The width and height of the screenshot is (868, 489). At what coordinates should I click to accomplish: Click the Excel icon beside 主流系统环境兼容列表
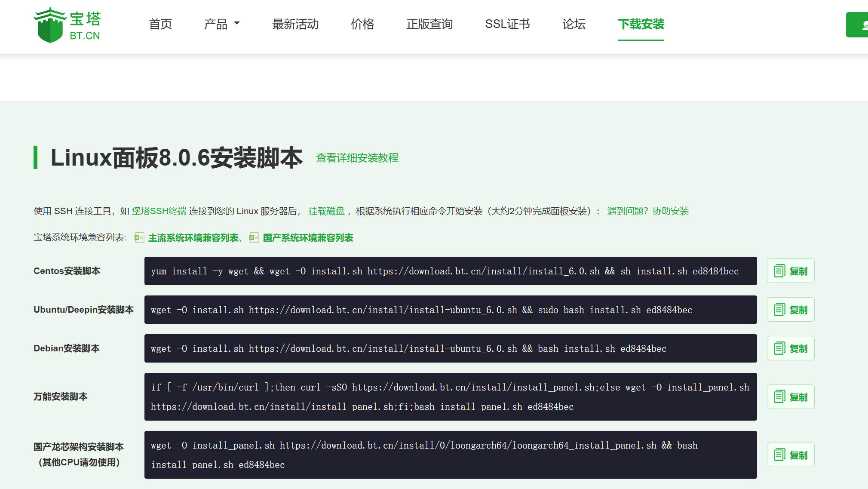pos(139,237)
